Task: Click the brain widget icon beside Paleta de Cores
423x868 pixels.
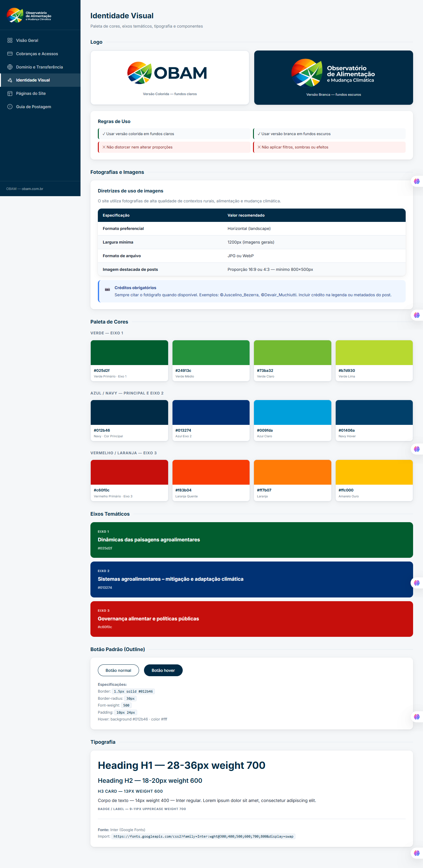Action: click(x=416, y=315)
